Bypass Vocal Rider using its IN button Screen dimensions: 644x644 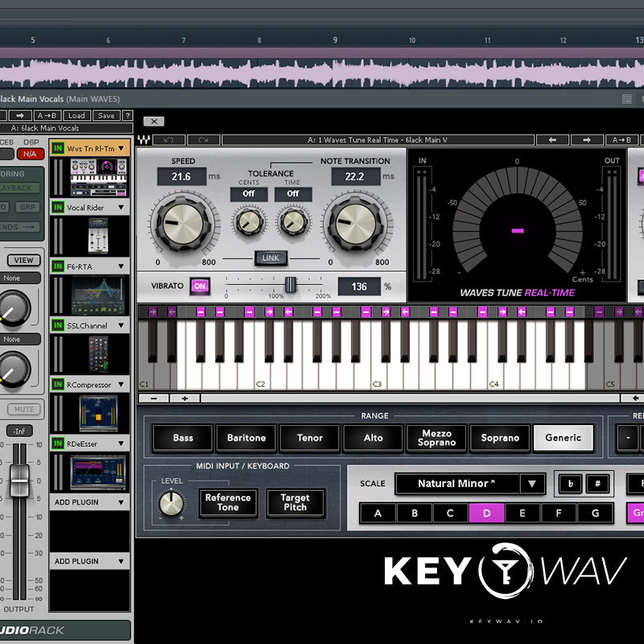(x=57, y=208)
